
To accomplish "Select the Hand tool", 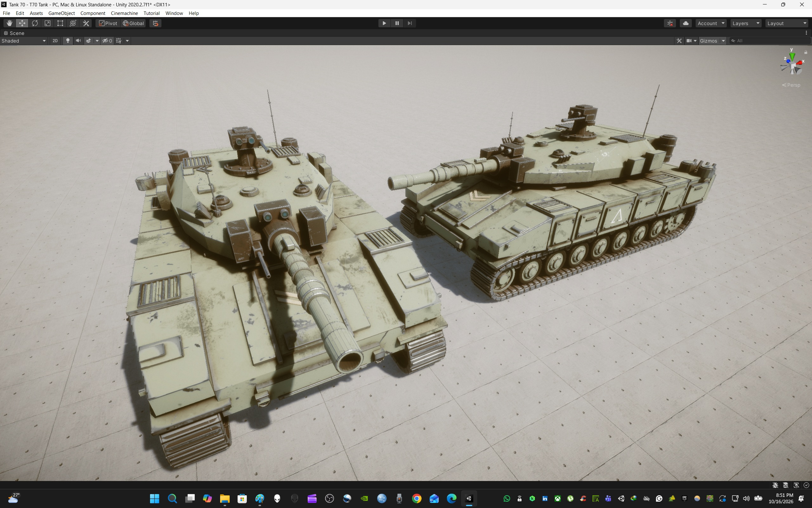I will 10,23.
